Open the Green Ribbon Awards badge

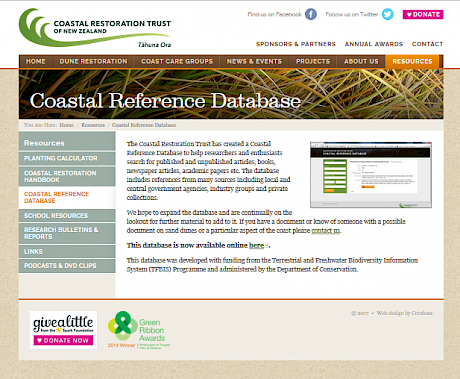[139, 330]
